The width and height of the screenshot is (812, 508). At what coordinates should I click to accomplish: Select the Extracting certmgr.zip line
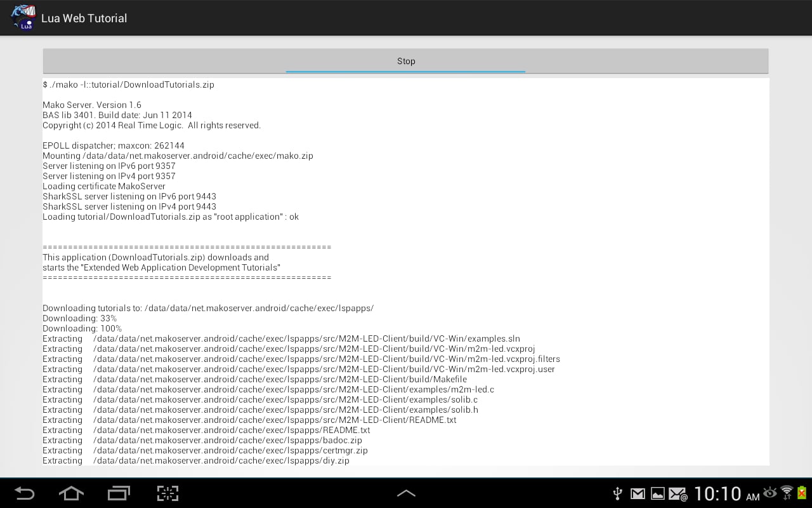point(205,450)
